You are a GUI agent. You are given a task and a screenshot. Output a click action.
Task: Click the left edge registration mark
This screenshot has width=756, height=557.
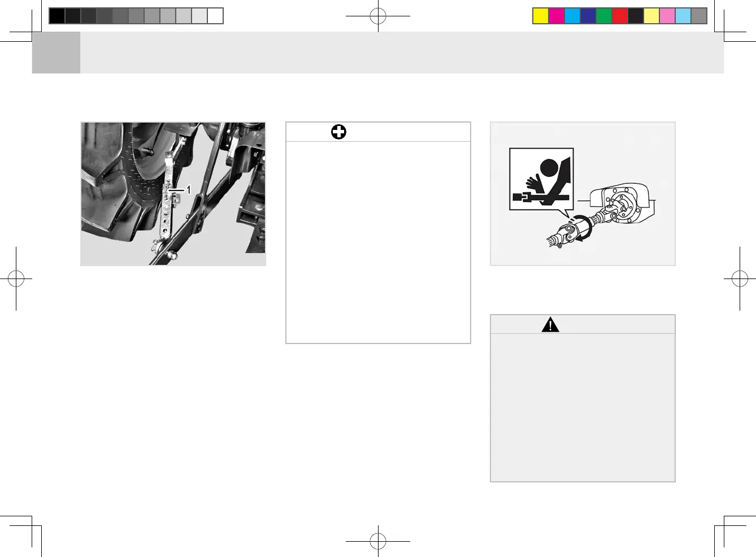16,278
